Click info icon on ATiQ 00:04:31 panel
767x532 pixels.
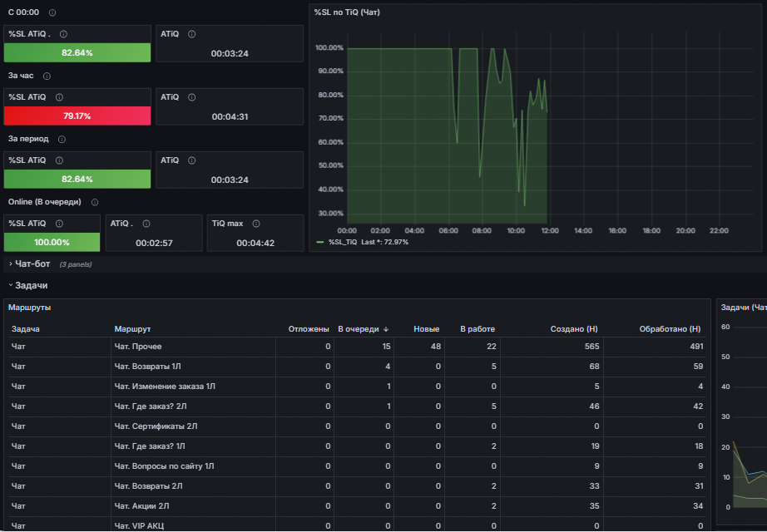(x=191, y=97)
